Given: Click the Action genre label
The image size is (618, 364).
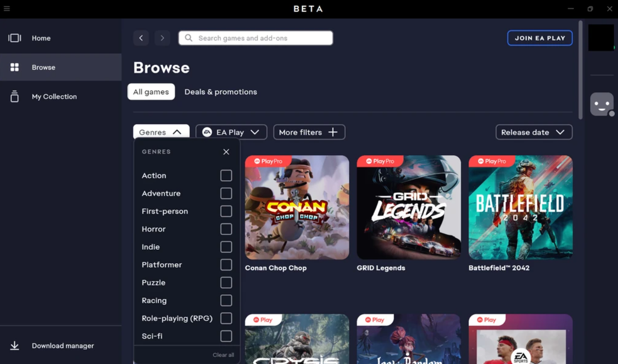Looking at the screenshot, I should (154, 176).
